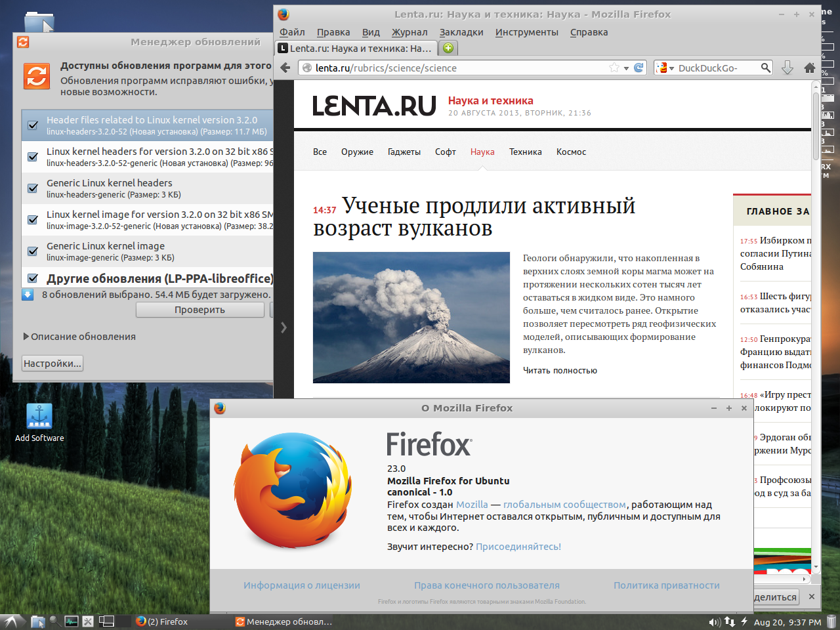Open headline Ученые продлили активный возраст вулканов
Image resolution: width=840 pixels, height=630 pixels.
(x=474, y=217)
